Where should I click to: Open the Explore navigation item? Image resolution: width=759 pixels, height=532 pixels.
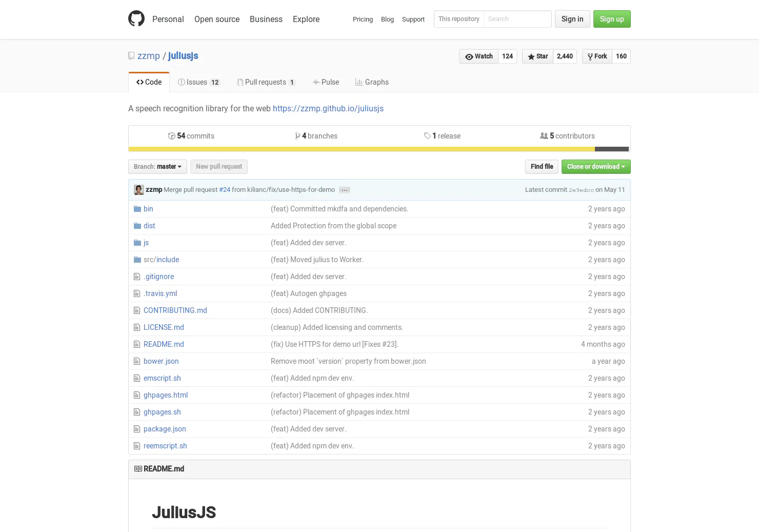306,19
